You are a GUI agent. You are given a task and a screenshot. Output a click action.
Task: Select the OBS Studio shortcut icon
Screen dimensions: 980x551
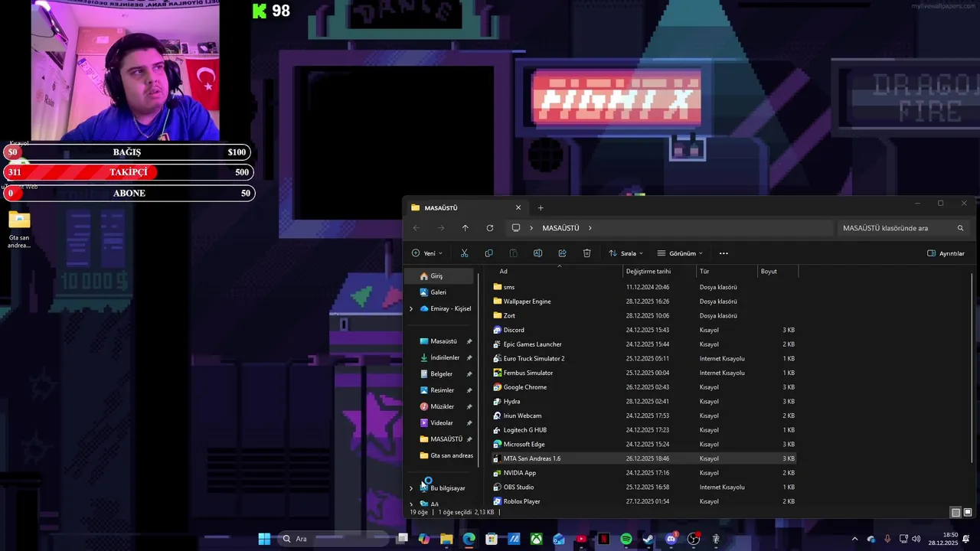click(x=497, y=487)
